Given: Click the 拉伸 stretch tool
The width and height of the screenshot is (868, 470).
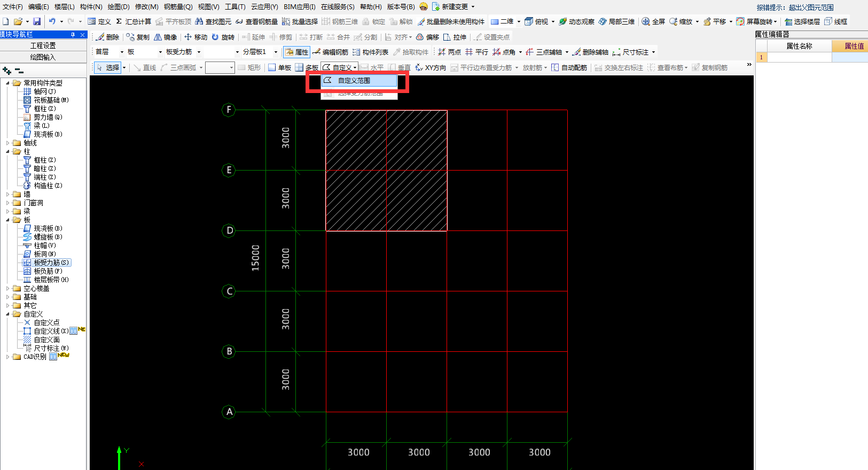Looking at the screenshot, I should point(455,37).
